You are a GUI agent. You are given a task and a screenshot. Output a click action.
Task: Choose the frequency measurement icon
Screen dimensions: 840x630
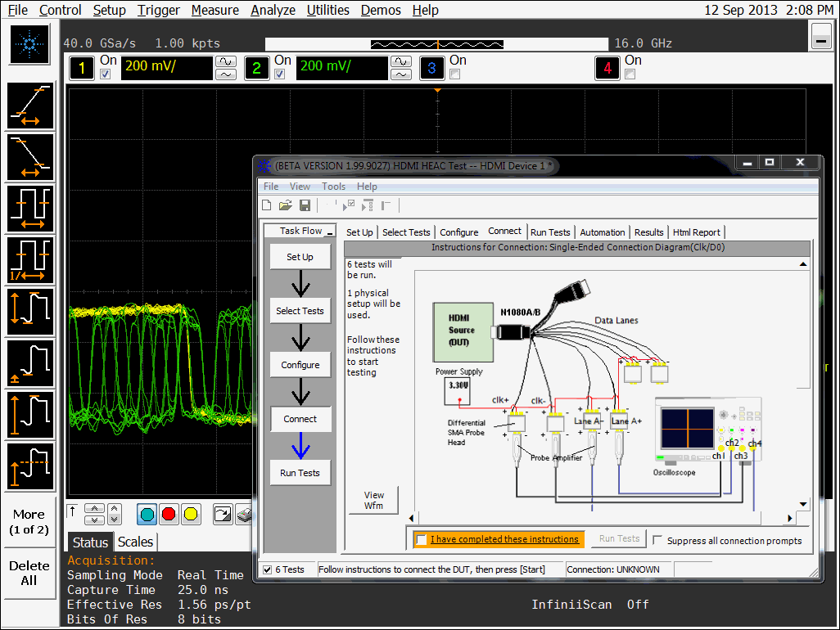click(x=30, y=260)
